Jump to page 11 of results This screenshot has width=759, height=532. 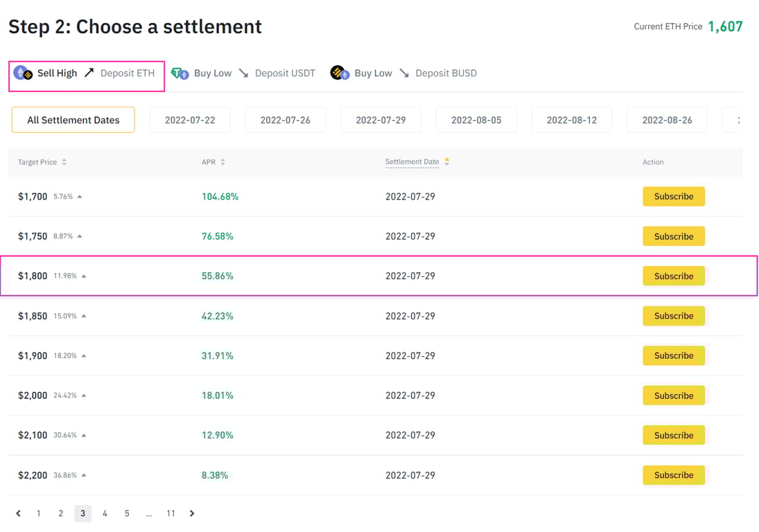point(171,513)
